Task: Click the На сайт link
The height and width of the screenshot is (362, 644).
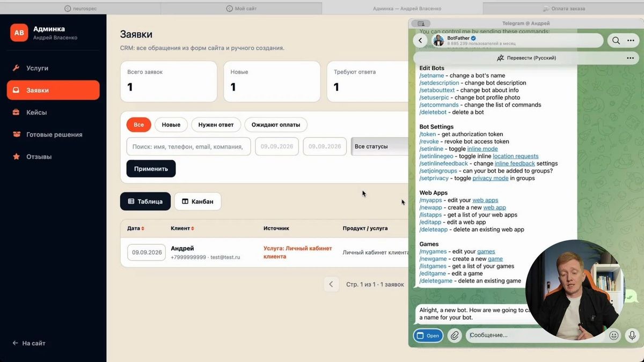Action: pos(29,343)
